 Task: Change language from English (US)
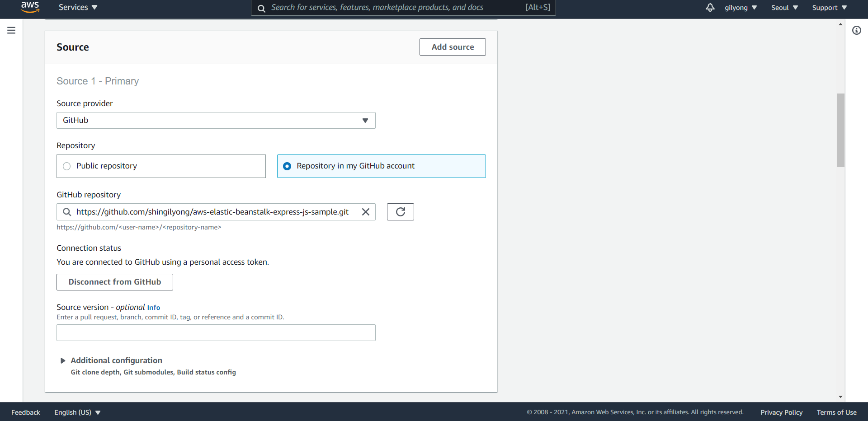tap(77, 412)
